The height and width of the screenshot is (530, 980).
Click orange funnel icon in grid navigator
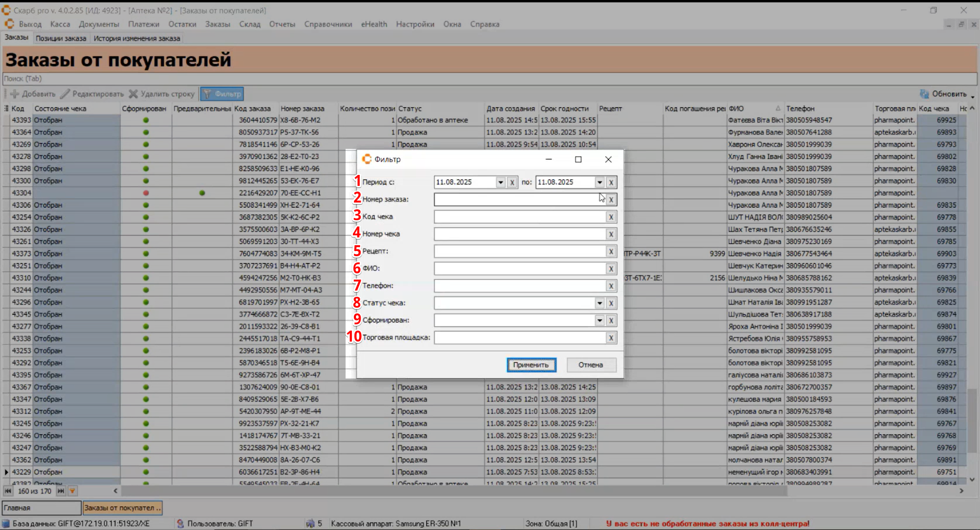point(72,491)
